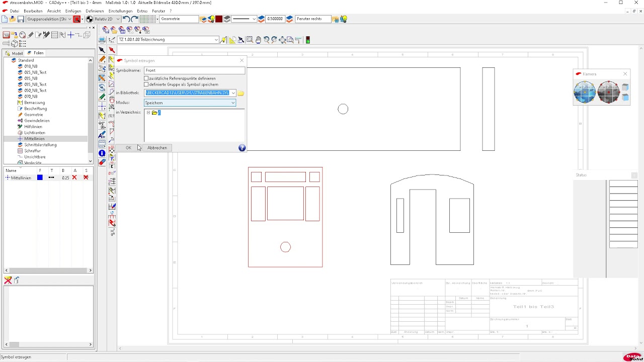Open help in Symbol erzeugen dialog

pyautogui.click(x=242, y=148)
